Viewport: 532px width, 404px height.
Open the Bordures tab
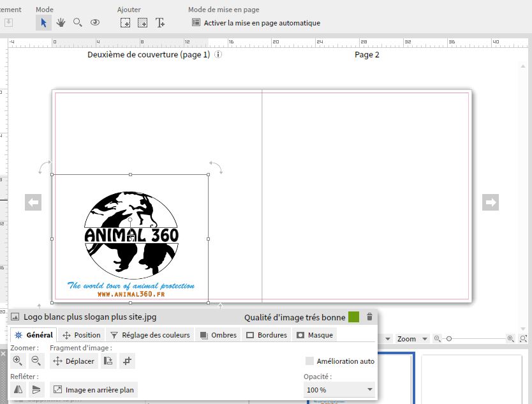(267, 335)
